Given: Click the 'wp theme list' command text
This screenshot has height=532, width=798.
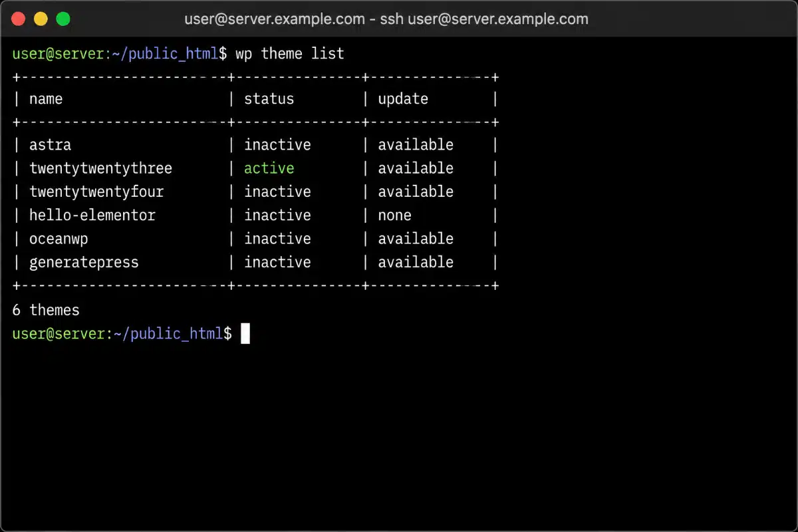Looking at the screenshot, I should coord(290,53).
